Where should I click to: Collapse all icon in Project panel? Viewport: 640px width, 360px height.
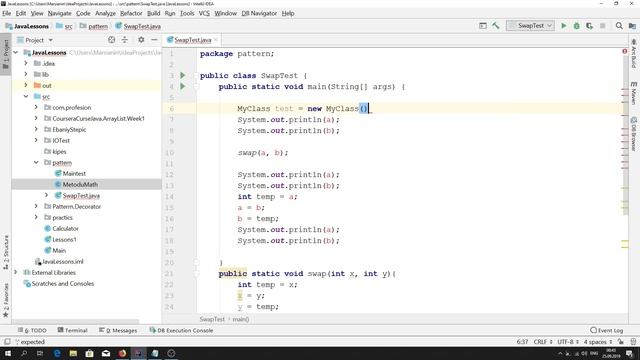click(x=124, y=40)
